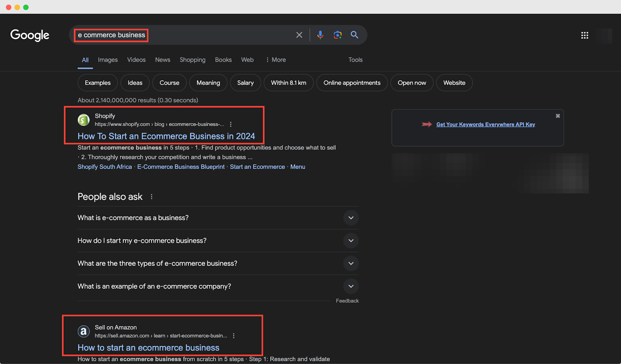
Task: Open three-dot options for the Shopify result
Action: pyautogui.click(x=231, y=124)
